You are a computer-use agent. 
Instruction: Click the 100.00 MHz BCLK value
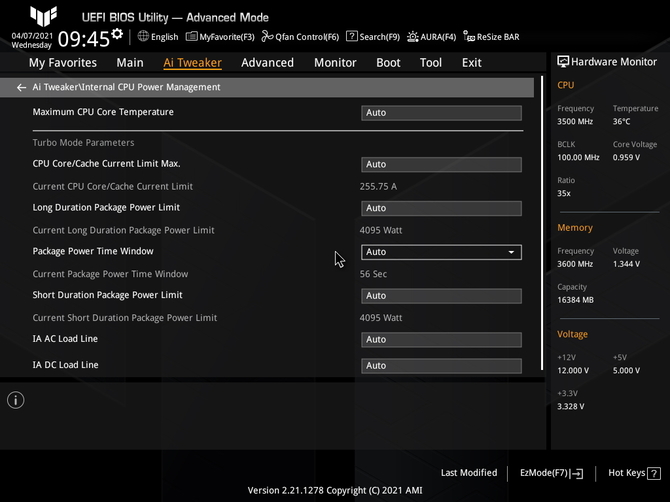pos(578,158)
